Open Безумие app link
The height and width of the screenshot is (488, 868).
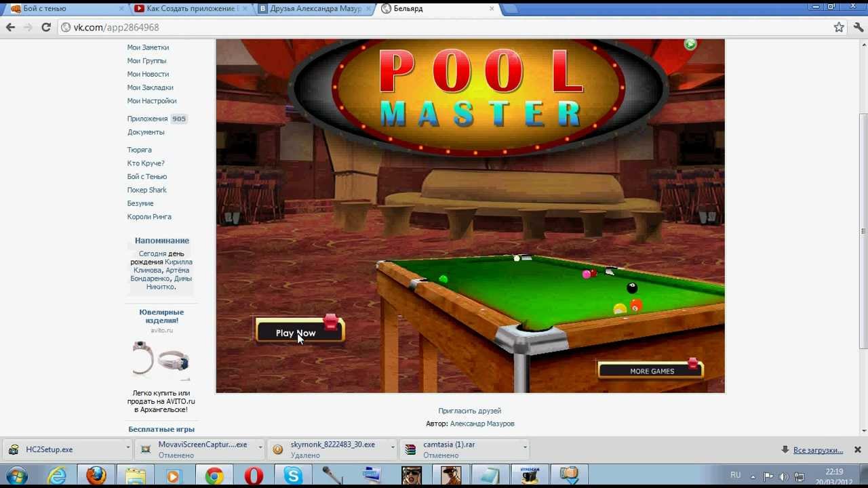tap(140, 203)
